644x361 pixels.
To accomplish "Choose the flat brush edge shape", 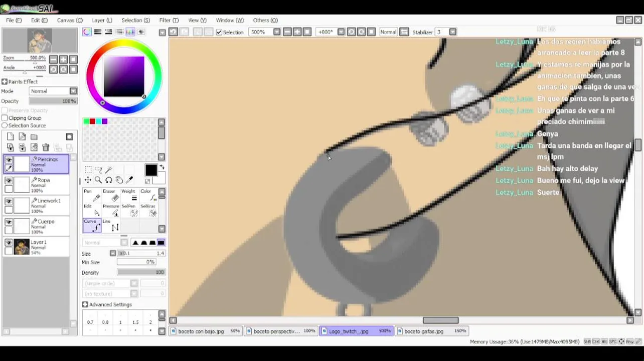I will [x=161, y=243].
